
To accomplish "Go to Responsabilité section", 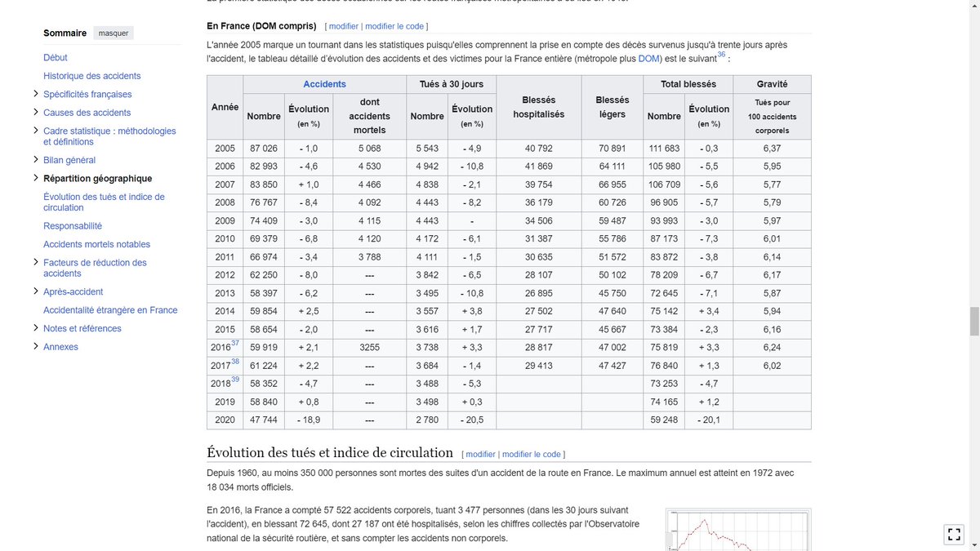I will point(73,226).
